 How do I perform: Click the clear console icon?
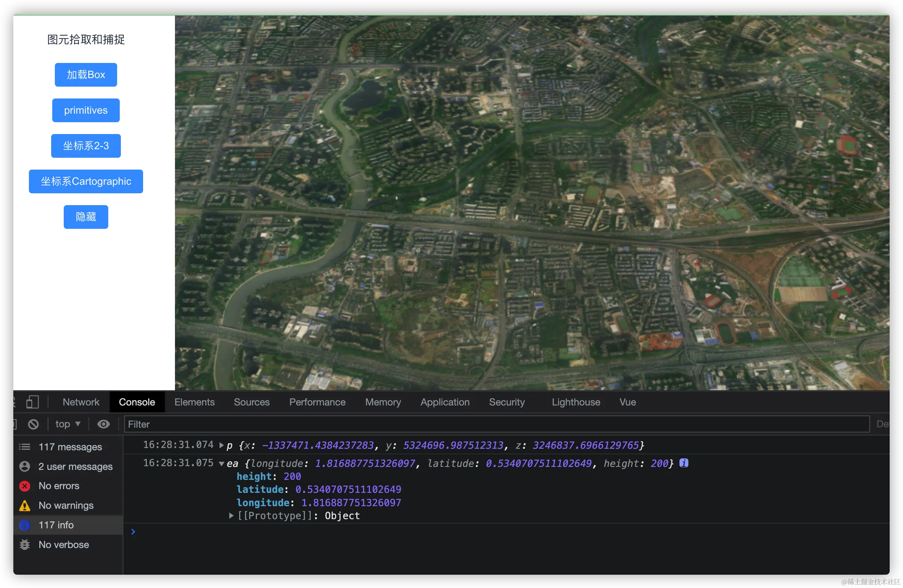pos(33,424)
